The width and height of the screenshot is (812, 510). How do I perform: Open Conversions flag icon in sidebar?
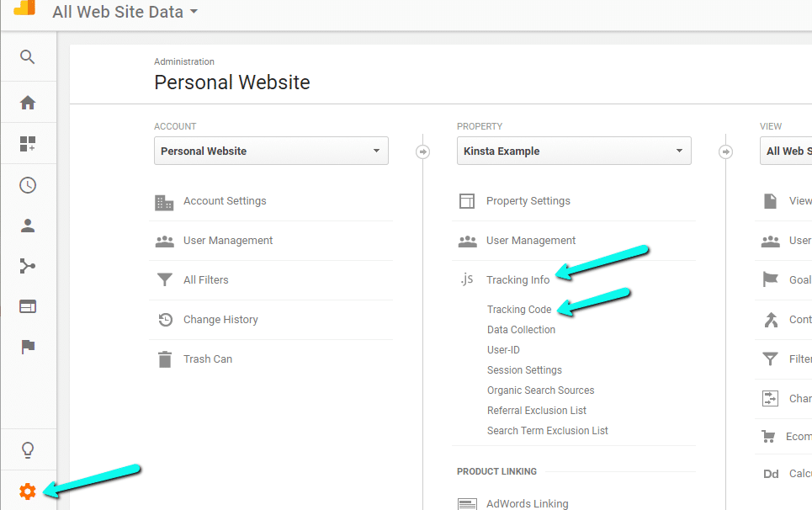coord(28,347)
